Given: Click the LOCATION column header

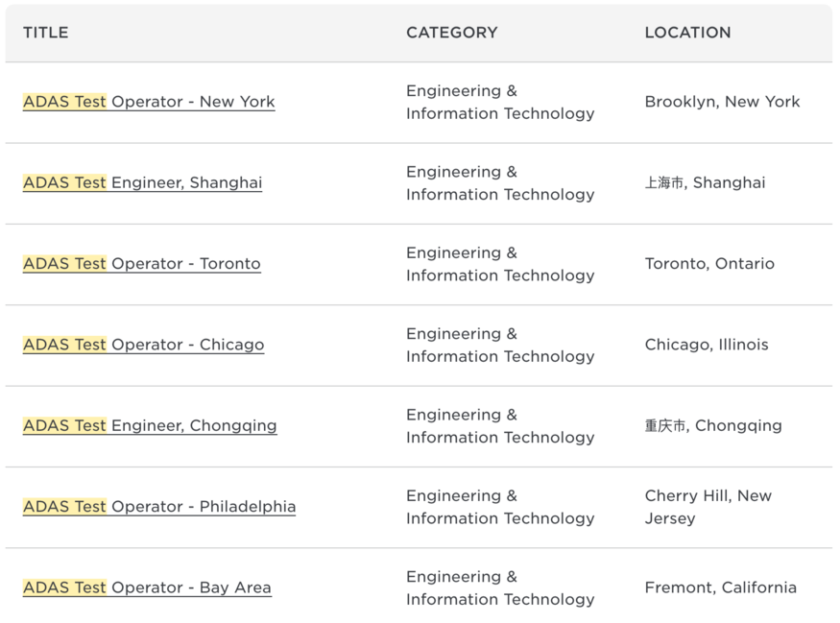Looking at the screenshot, I should pyautogui.click(x=687, y=33).
